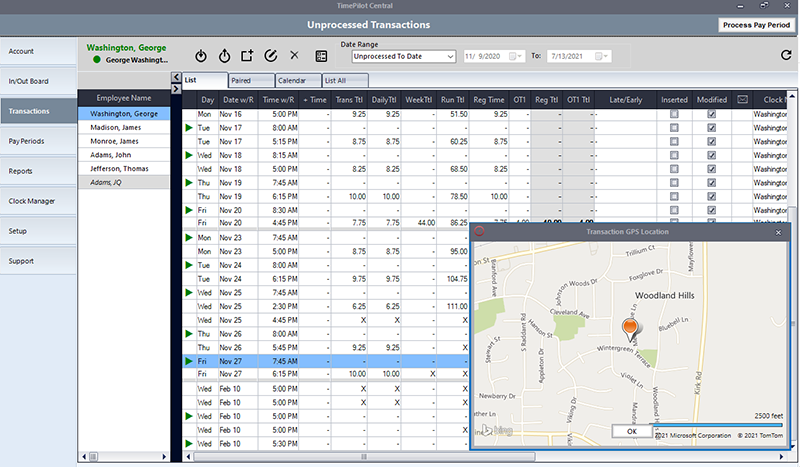
Task: Click OK in GPS Location dialog
Action: 631,431
